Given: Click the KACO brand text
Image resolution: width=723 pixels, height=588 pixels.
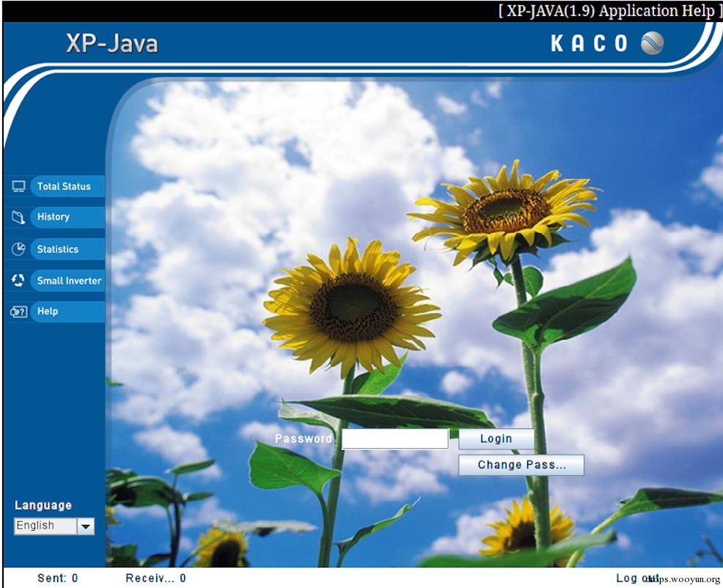Looking at the screenshot, I should coord(590,43).
